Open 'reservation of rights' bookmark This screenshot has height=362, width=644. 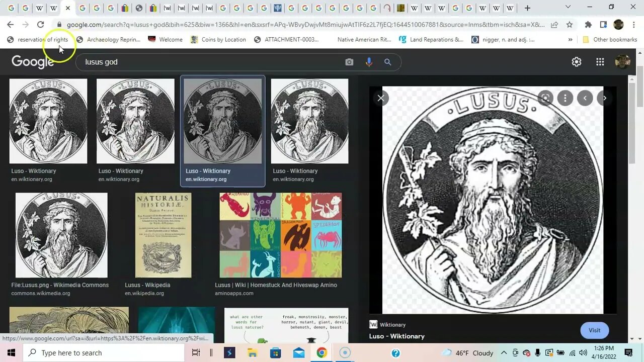(x=38, y=40)
